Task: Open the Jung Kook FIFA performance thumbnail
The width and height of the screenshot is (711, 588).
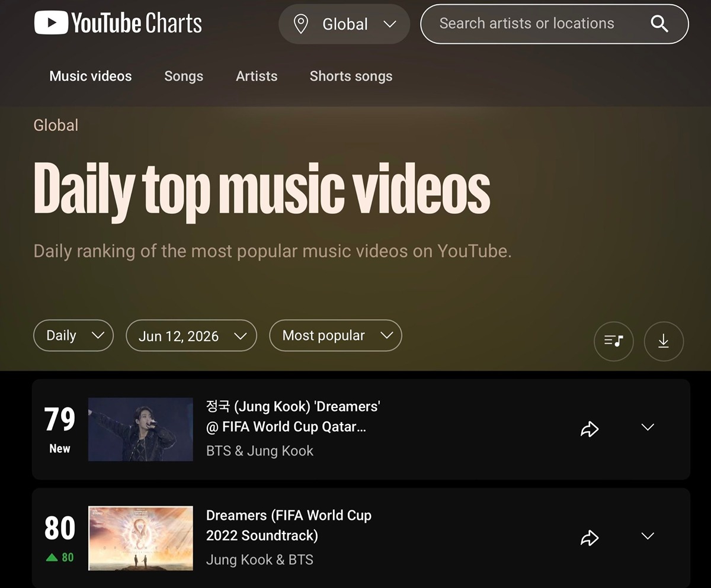Action: click(140, 429)
